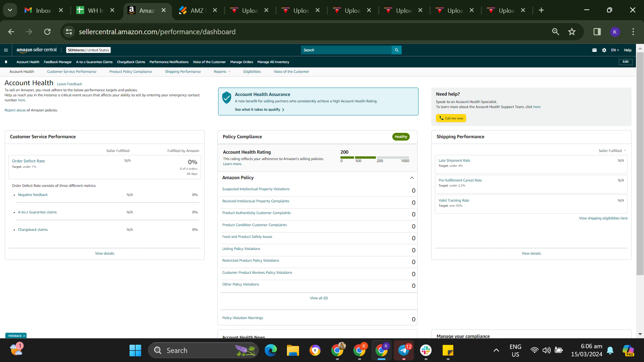644x362 pixels.
Task: Open Product Policy Compliance tab
Action: [x=131, y=72]
